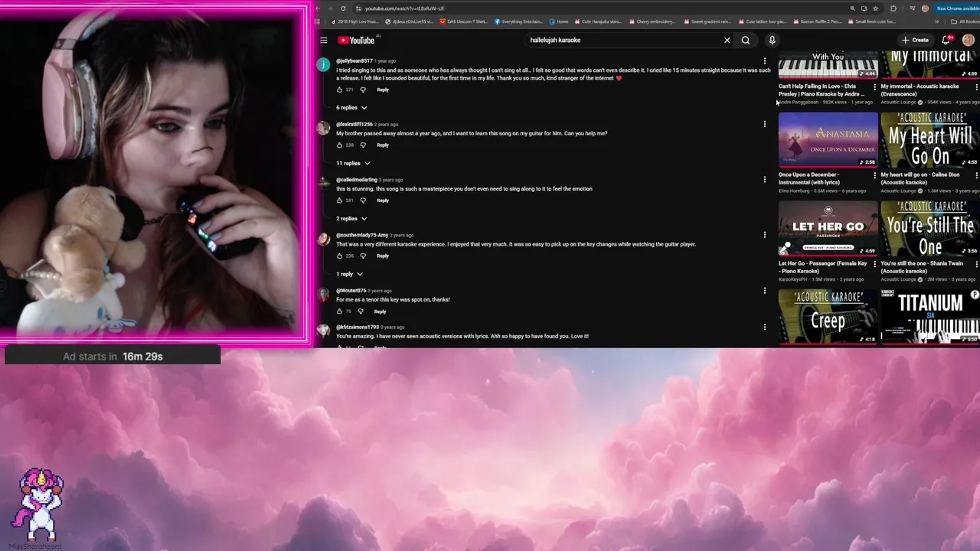Screen dimensions: 980x551
Task: Like the @jellybean8517 comment
Action: pos(340,90)
